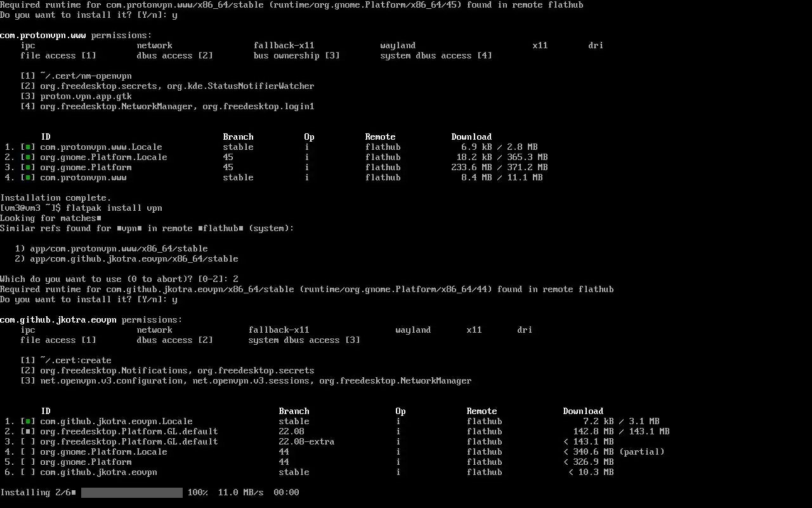Click the status box for com.github.jkotra.eovpn.Locale row
The width and height of the screenshot is (812, 508).
(x=28, y=422)
